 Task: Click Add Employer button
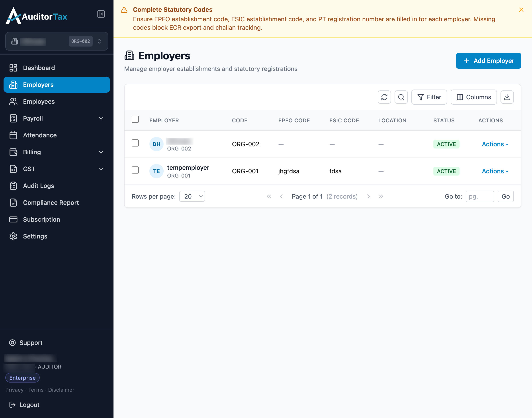coord(488,61)
